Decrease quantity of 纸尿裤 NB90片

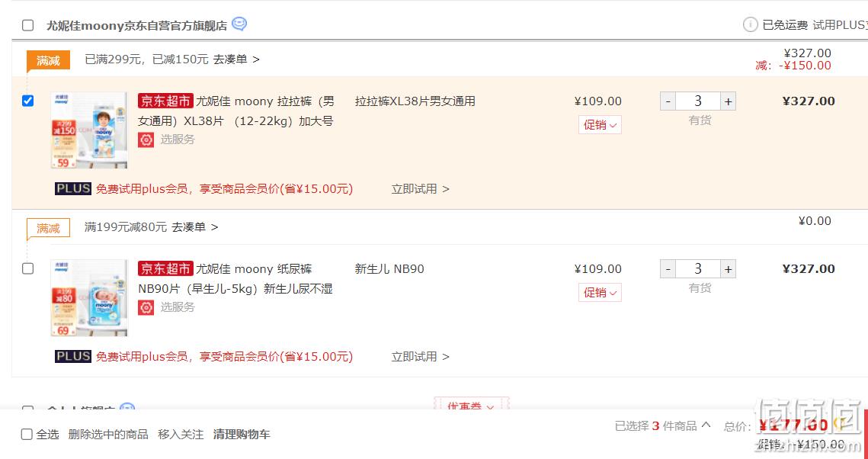[x=668, y=269]
